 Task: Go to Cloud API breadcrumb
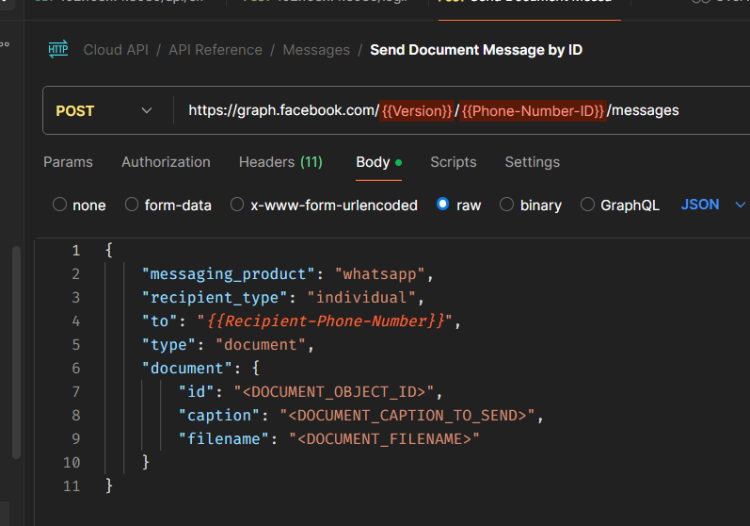[x=116, y=50]
